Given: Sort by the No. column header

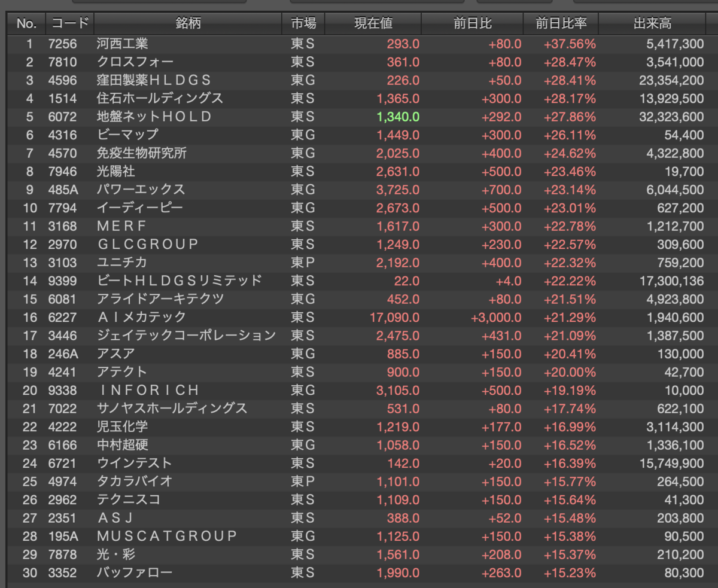Looking at the screenshot, I should pyautogui.click(x=26, y=24).
